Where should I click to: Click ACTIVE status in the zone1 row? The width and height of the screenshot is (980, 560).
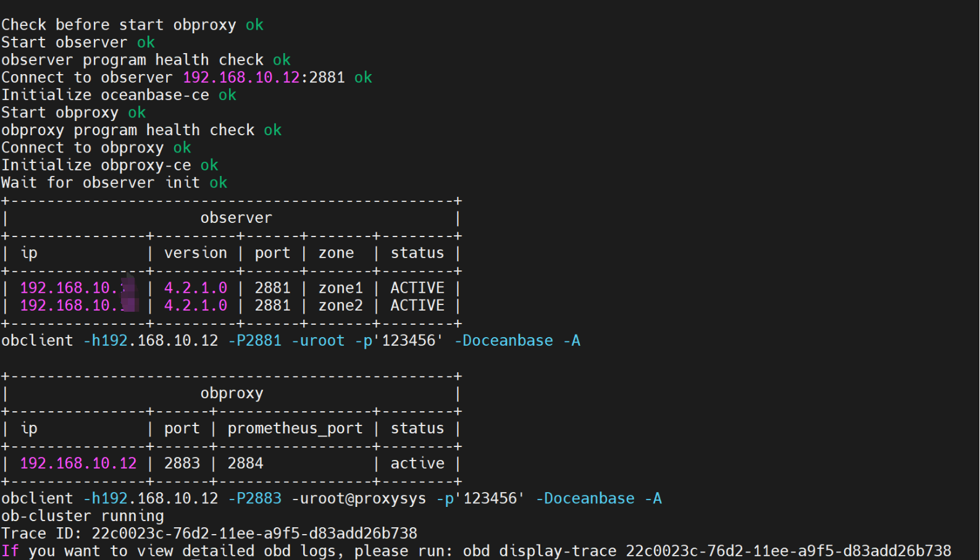coord(417,288)
